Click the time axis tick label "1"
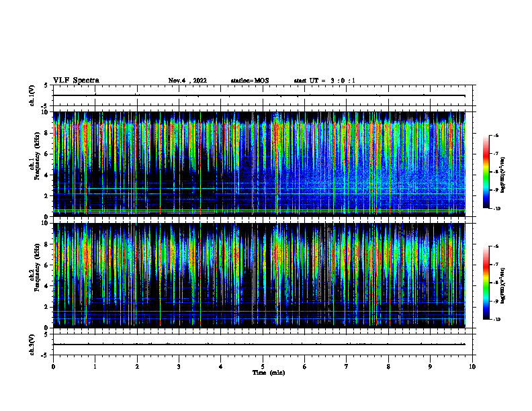Image resolution: width=532 pixels, height=411 pixels. point(95,367)
